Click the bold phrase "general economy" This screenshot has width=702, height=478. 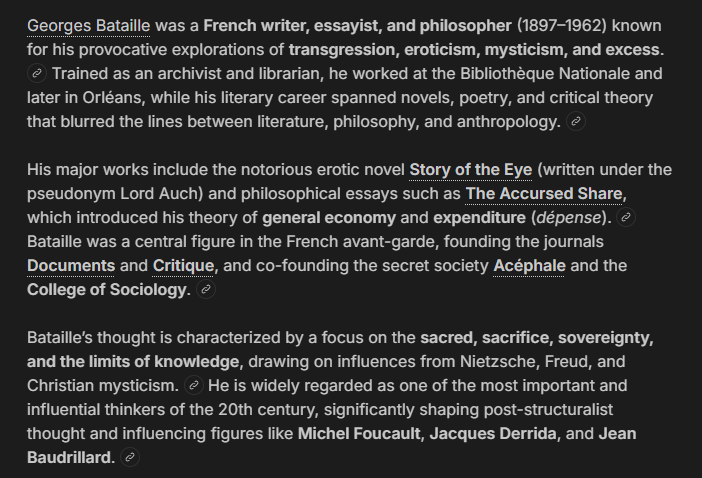click(329, 218)
